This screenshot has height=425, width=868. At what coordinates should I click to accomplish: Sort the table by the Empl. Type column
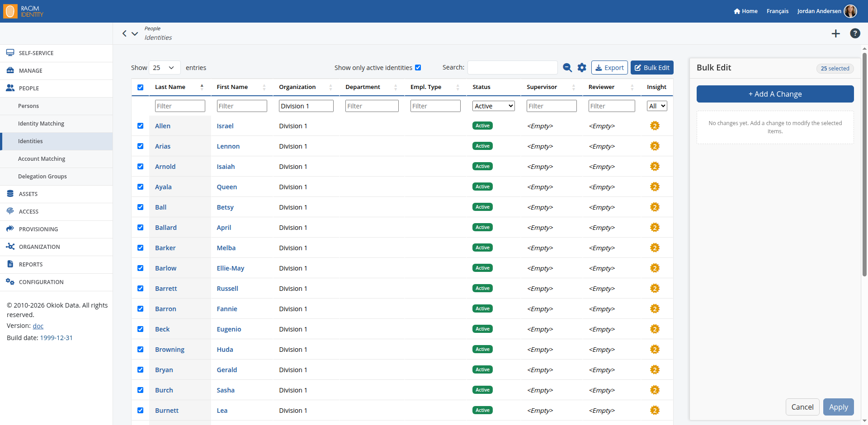point(434,87)
